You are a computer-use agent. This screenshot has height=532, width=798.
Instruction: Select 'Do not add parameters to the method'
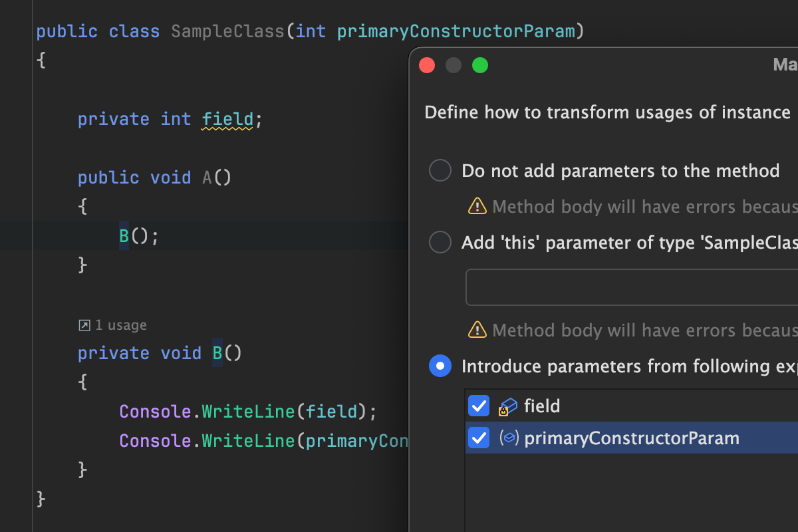point(440,171)
